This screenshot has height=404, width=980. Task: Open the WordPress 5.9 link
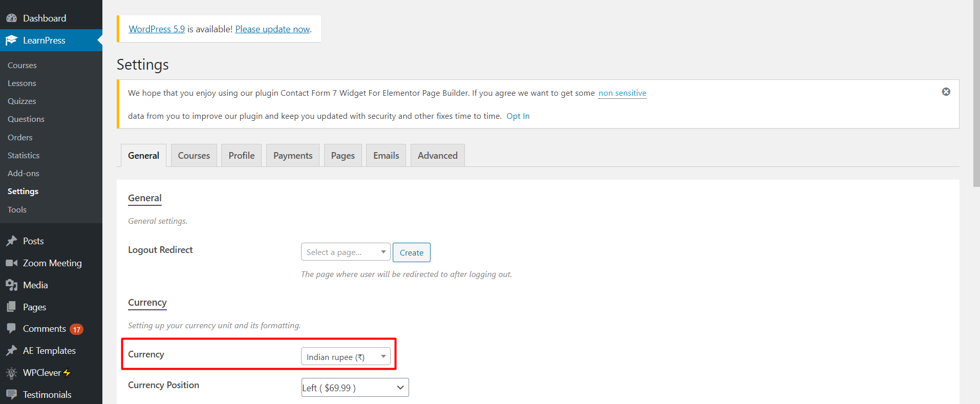(x=157, y=29)
